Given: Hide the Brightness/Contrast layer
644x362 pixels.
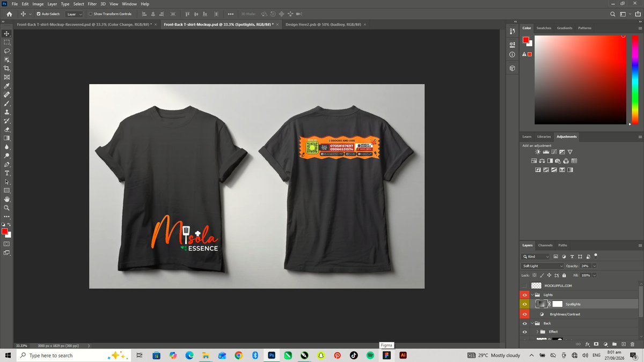Looking at the screenshot, I should 525,314.
